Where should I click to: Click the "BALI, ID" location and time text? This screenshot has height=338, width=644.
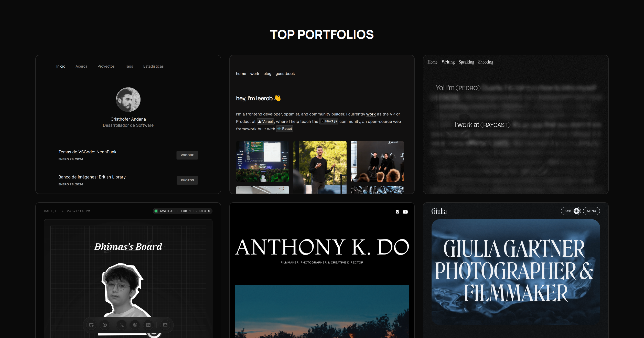pos(67,211)
